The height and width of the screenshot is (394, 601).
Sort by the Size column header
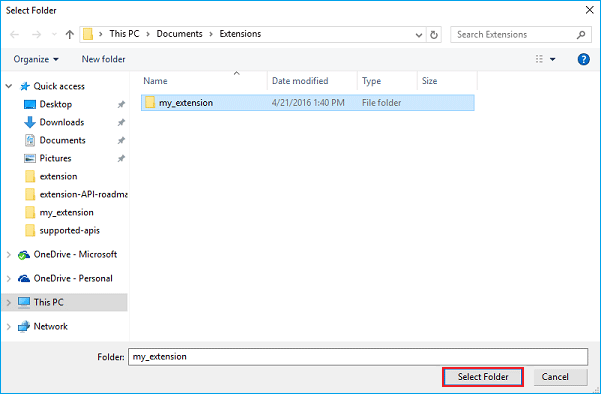[429, 81]
